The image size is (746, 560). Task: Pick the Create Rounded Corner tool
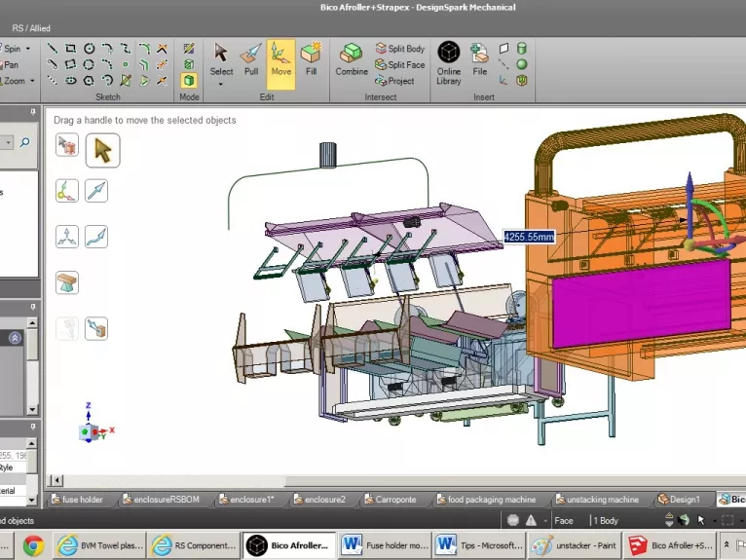144,48
